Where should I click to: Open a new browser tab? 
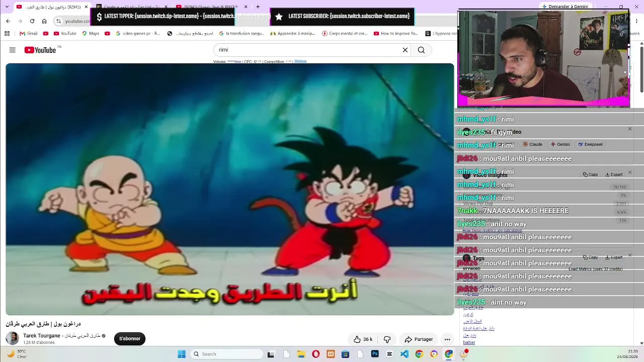258,7
